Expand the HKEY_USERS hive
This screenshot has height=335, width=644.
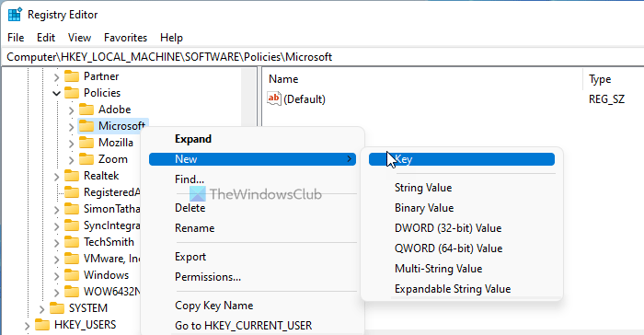tap(27, 326)
